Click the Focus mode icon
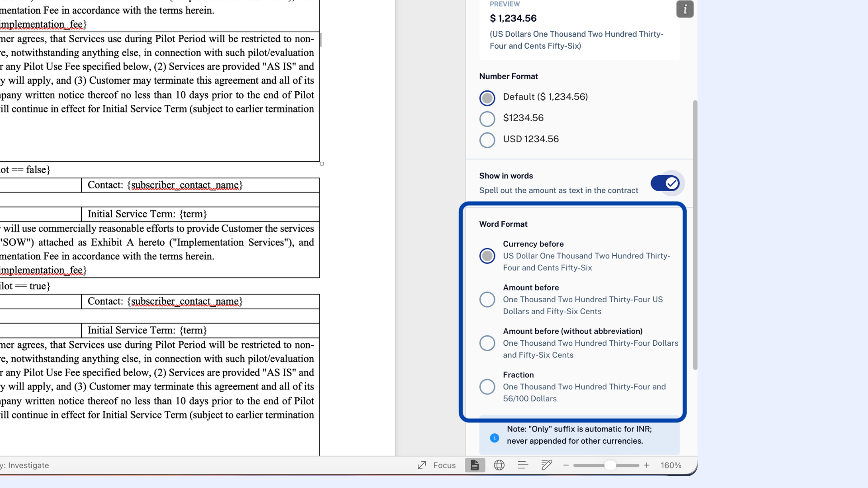The height and width of the screenshot is (488, 868). (422, 465)
